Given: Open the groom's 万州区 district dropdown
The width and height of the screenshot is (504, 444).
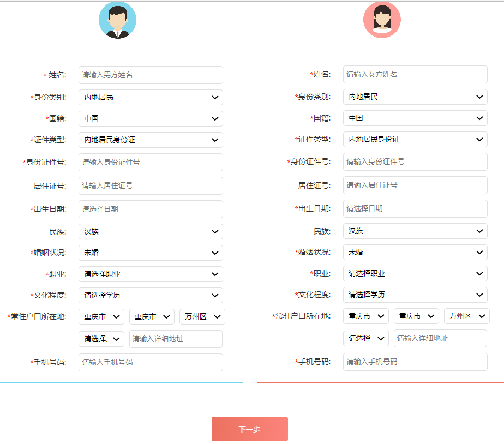Looking at the screenshot, I should (x=202, y=316).
